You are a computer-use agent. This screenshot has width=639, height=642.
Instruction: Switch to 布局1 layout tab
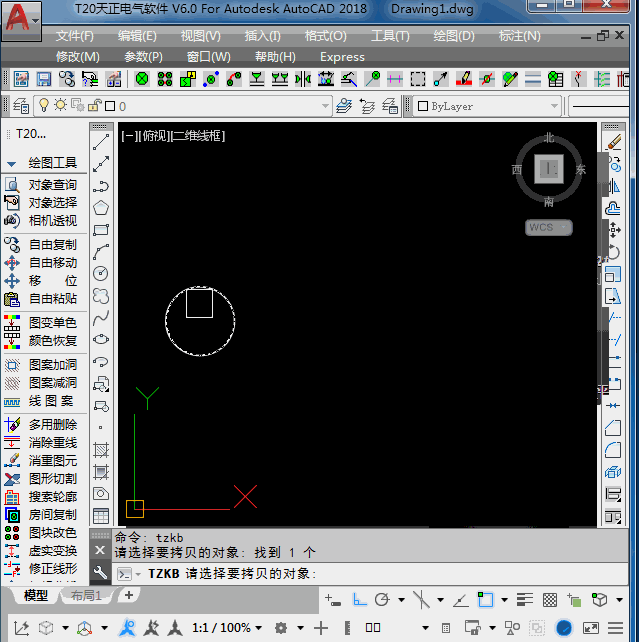click(x=86, y=595)
